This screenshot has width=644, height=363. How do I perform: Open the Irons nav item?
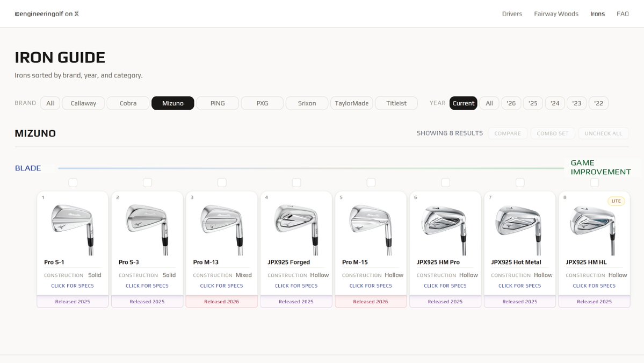click(x=597, y=13)
